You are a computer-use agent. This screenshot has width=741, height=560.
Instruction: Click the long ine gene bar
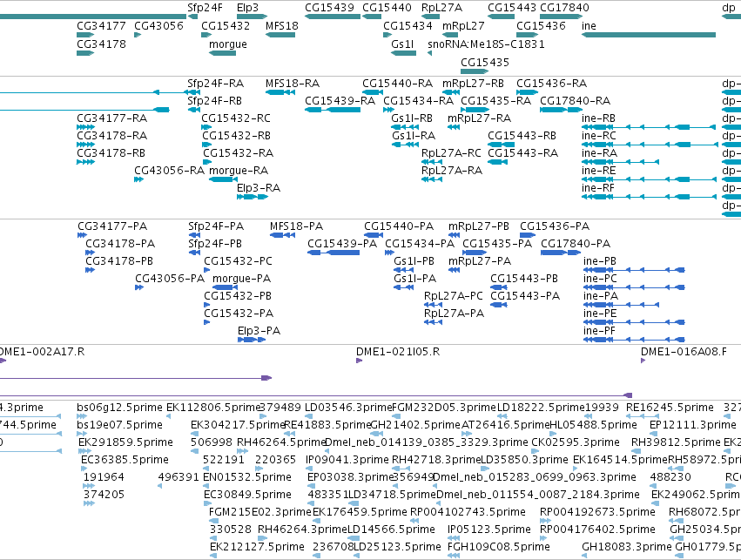coord(649,35)
